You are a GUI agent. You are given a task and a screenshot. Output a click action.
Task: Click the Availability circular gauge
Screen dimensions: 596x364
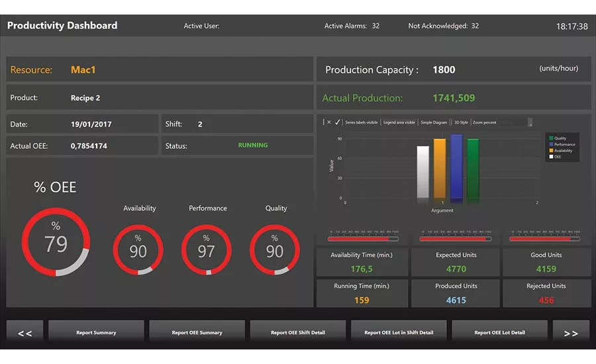138,250
